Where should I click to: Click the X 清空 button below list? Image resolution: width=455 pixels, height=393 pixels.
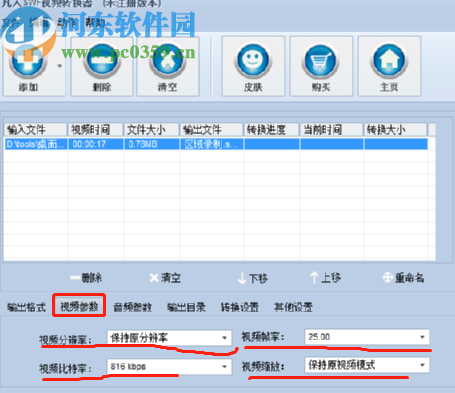pyautogui.click(x=165, y=278)
